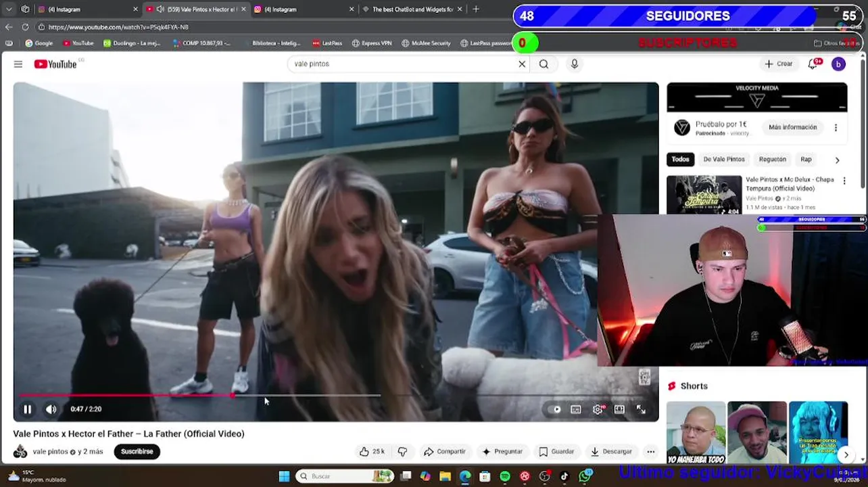This screenshot has height=487, width=868.
Task: Open the Express VPN bookmark
Action: (372, 43)
